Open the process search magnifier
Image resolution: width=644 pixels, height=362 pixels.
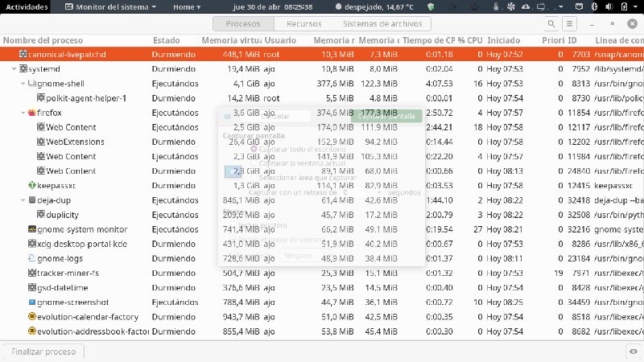[x=551, y=24]
